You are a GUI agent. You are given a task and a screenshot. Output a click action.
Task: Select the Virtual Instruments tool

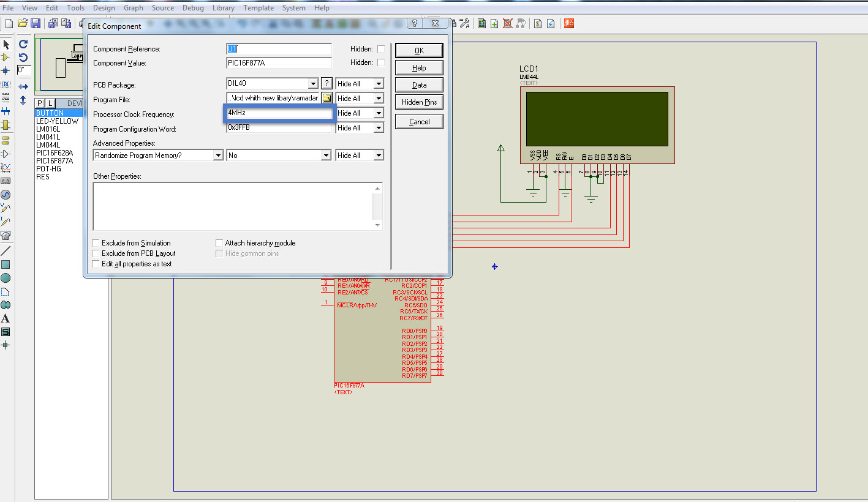(6, 235)
